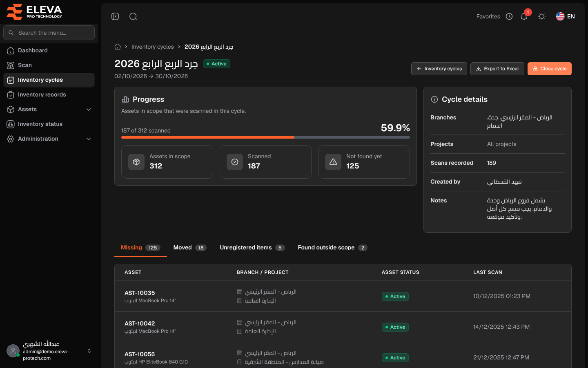Open asset AST-10042 row
Viewport: 588px width, 368px height.
click(x=343, y=327)
